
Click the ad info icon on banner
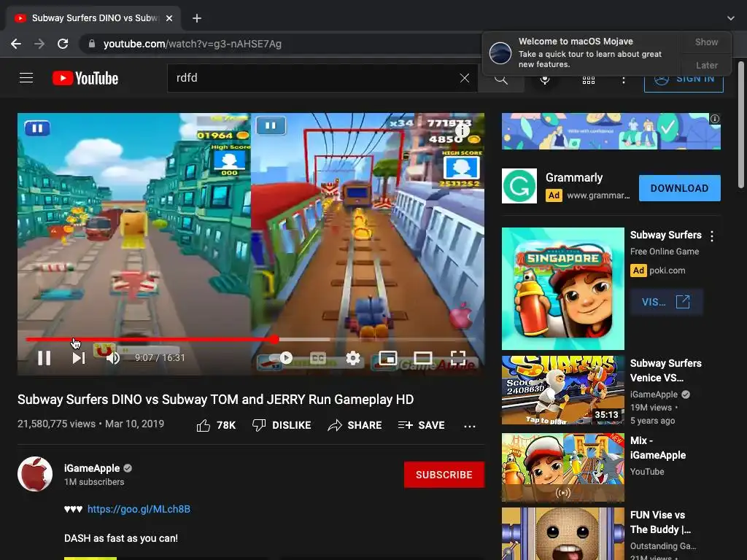coord(715,119)
